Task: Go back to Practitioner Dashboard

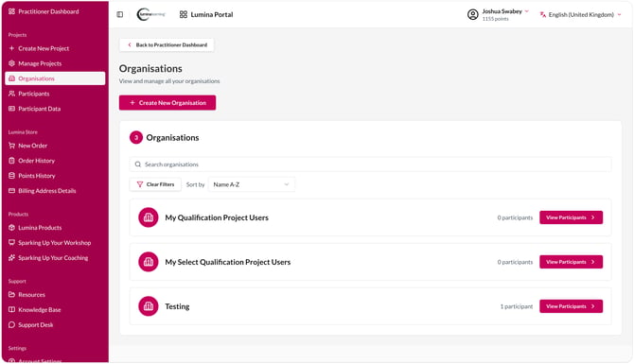Action: tap(167, 44)
